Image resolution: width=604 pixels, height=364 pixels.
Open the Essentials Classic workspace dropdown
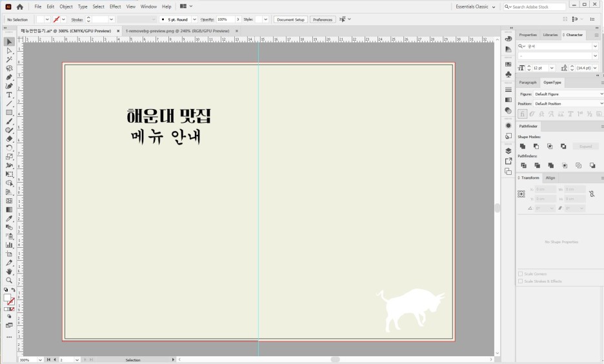click(x=476, y=6)
